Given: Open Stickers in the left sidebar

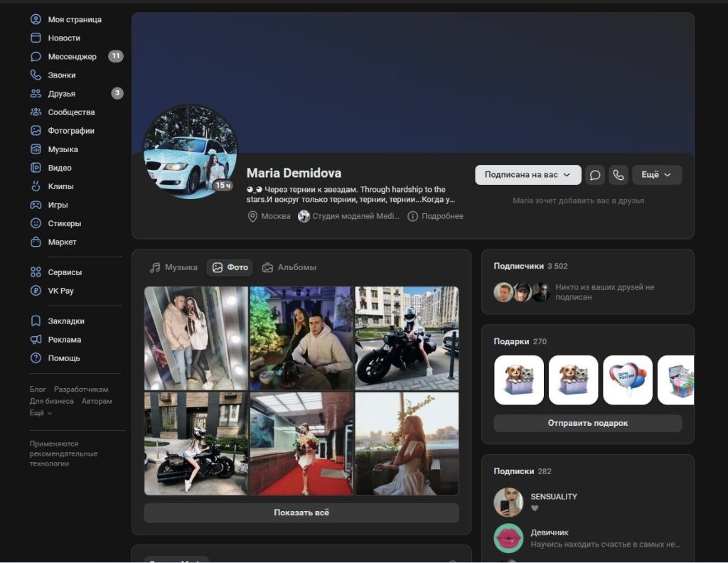Looking at the screenshot, I should [x=64, y=223].
